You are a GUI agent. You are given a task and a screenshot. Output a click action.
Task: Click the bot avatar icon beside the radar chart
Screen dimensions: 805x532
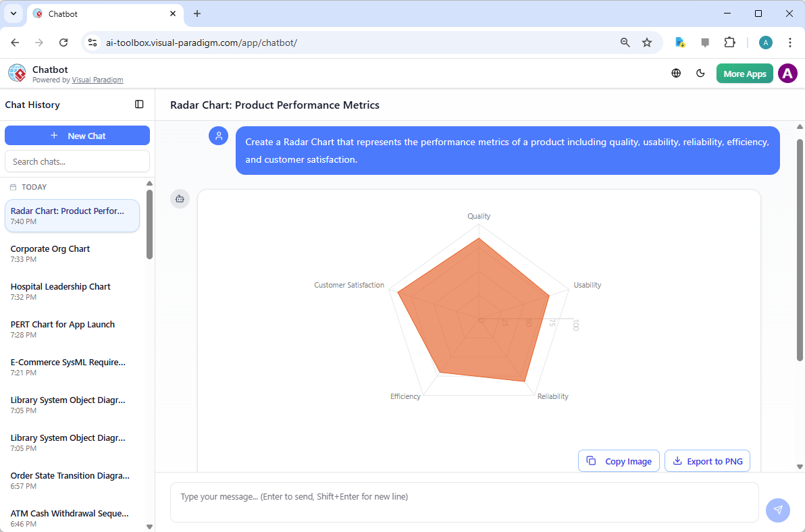(180, 198)
